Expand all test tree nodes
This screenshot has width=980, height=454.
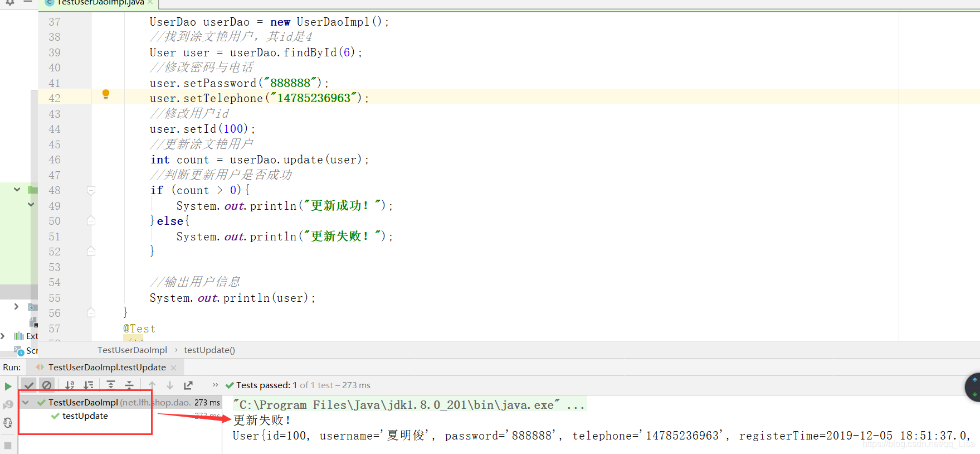pyautogui.click(x=111, y=385)
